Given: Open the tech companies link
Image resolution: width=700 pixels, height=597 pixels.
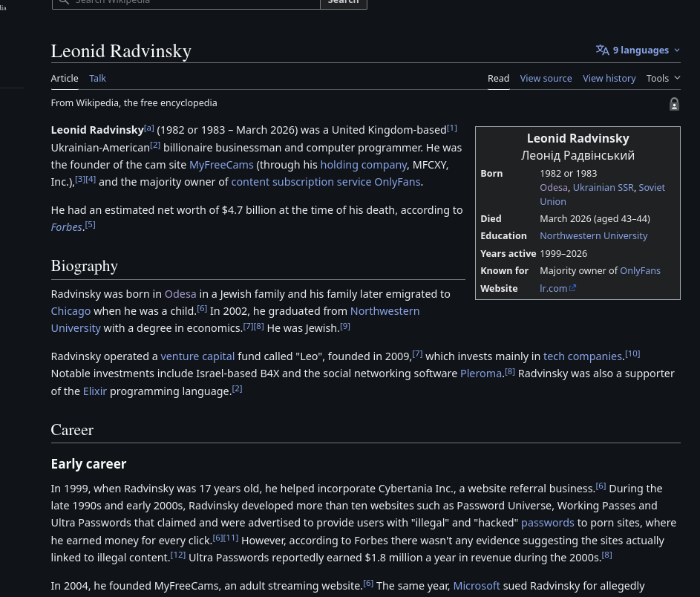Looking at the screenshot, I should (583, 356).
